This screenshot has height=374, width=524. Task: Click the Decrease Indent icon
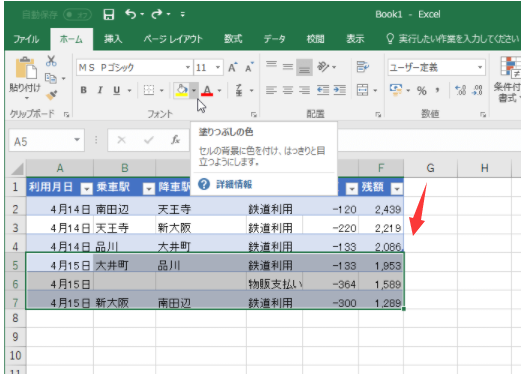pos(322,90)
